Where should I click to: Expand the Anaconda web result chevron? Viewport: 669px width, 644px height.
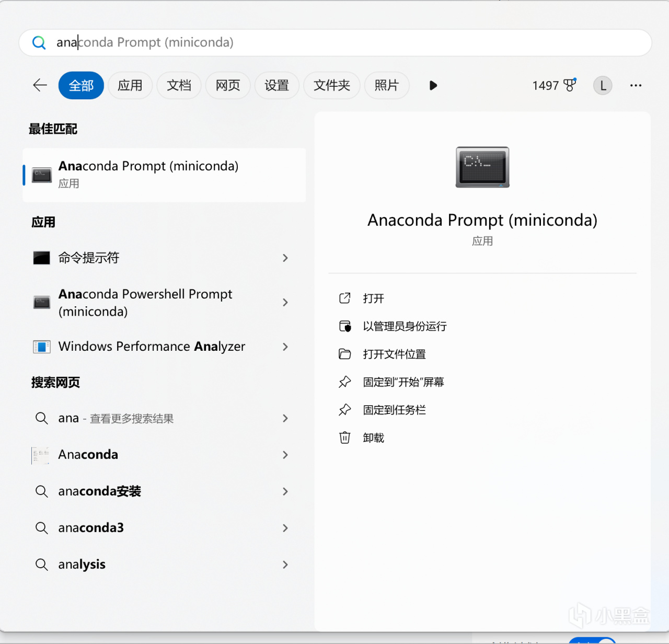coord(285,455)
